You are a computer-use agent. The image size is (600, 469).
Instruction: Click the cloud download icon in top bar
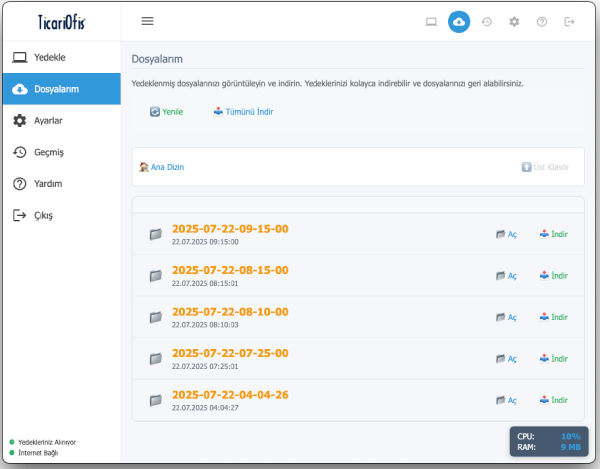click(459, 21)
